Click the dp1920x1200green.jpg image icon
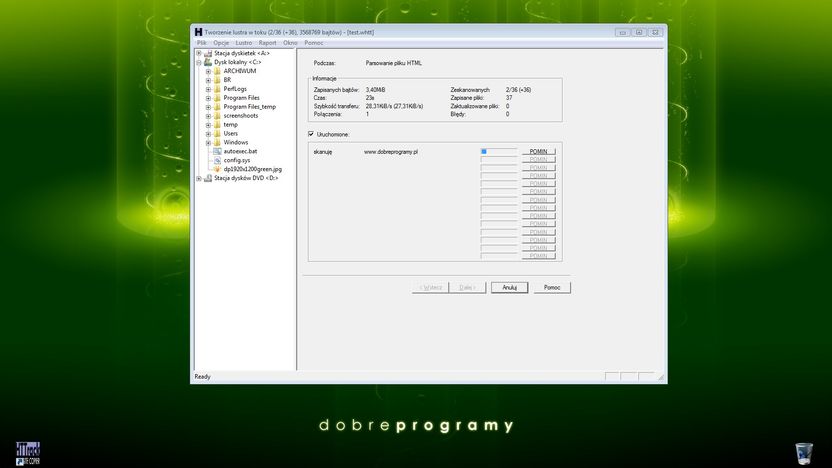This screenshot has height=468, width=832. (x=217, y=169)
